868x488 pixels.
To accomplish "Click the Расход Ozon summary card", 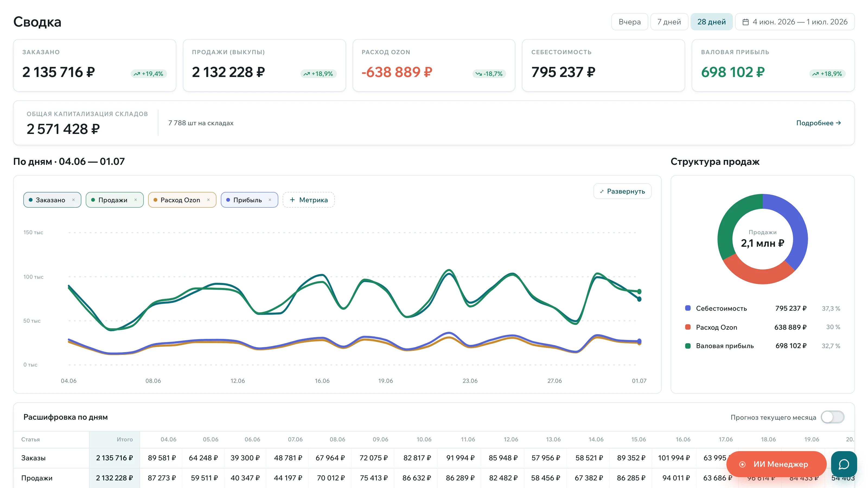I will coord(434,65).
